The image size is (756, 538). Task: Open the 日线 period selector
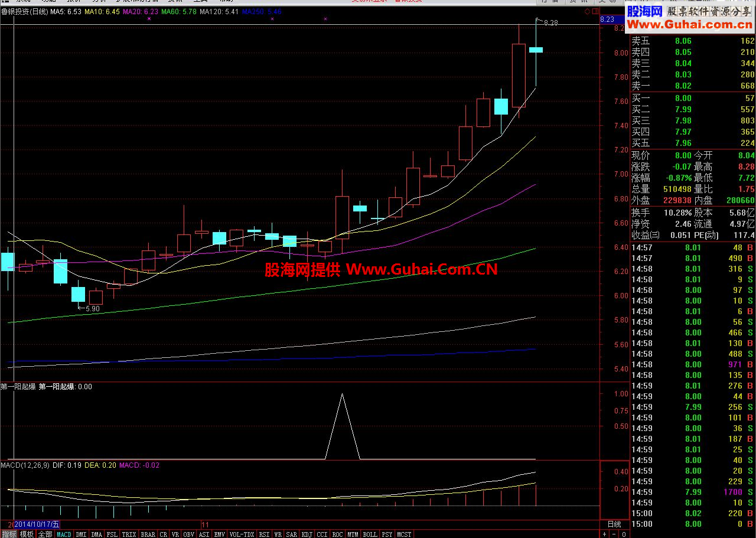click(614, 524)
